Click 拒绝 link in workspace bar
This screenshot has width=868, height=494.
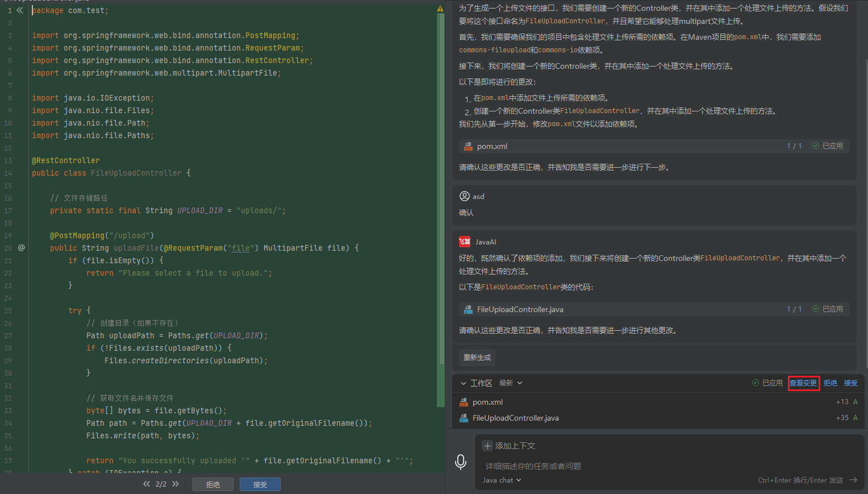831,383
